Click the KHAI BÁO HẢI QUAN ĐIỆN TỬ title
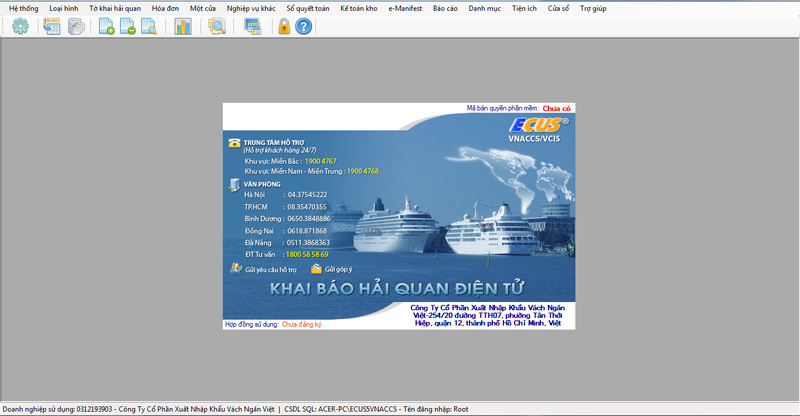This screenshot has height=416, width=800. 396,288
